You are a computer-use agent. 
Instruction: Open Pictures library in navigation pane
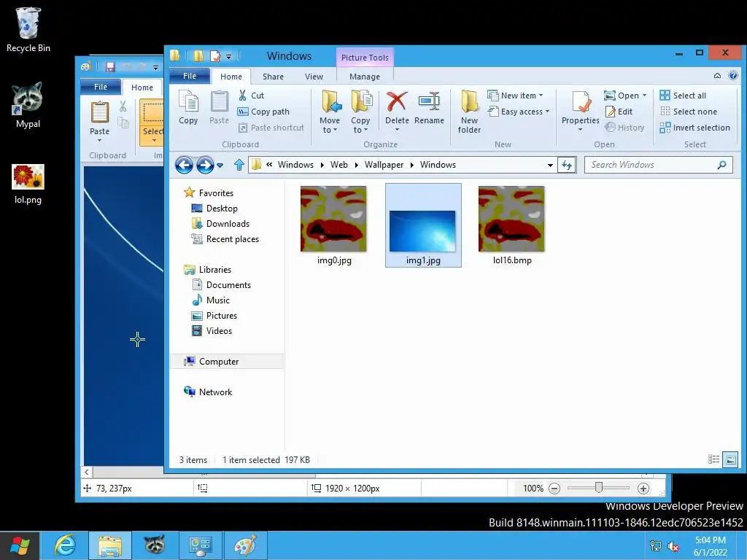click(214, 316)
